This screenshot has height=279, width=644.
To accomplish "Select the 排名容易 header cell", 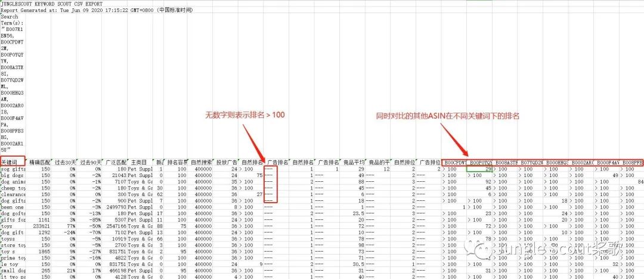I will 177,163.
